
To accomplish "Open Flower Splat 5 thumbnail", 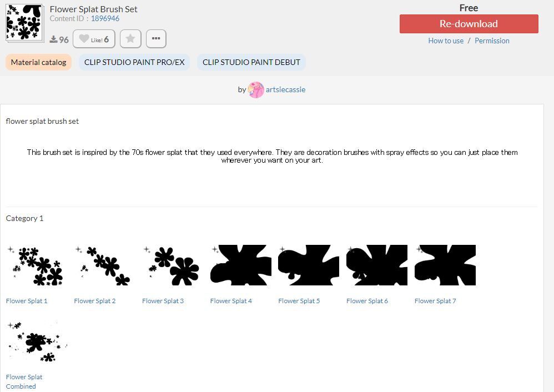I will pos(309,265).
